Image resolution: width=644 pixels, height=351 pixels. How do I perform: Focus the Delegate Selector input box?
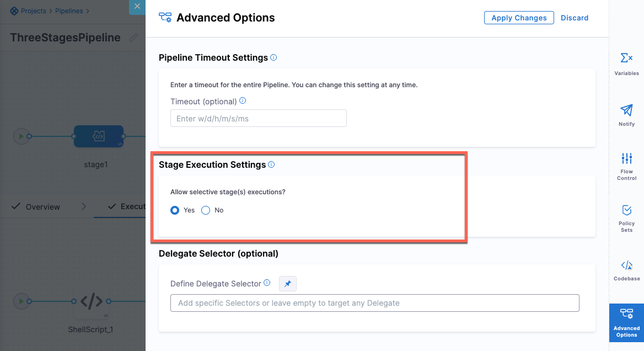[374, 303]
